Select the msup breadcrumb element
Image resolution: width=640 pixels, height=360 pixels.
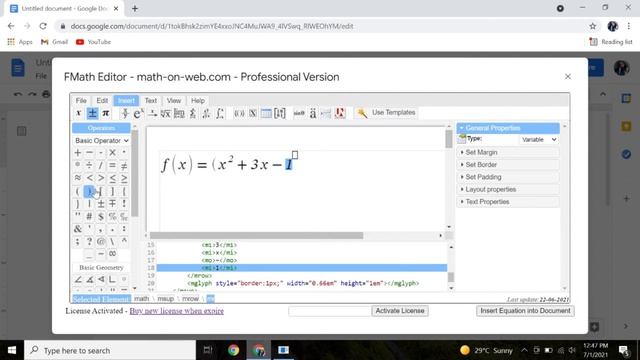165,299
